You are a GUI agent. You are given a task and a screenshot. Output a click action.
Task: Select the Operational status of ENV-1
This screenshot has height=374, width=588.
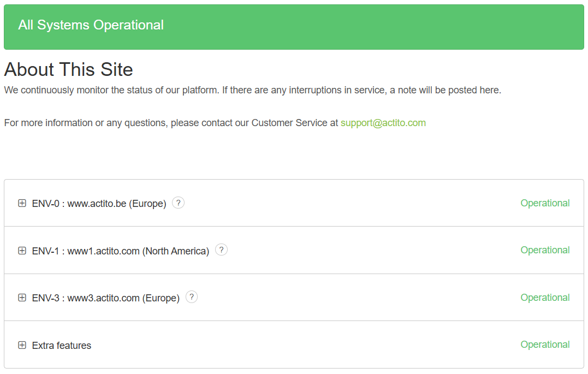(x=545, y=250)
